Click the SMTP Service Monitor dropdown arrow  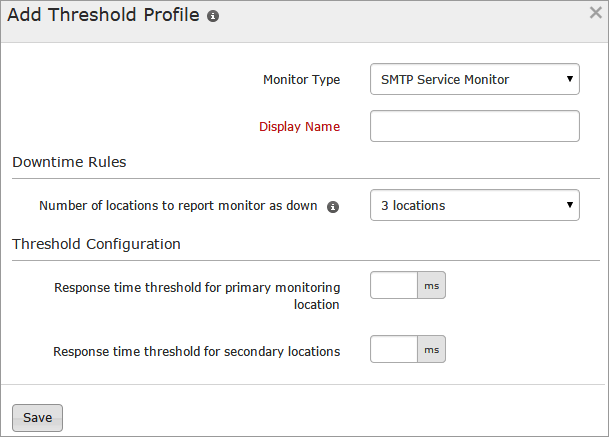pos(569,79)
